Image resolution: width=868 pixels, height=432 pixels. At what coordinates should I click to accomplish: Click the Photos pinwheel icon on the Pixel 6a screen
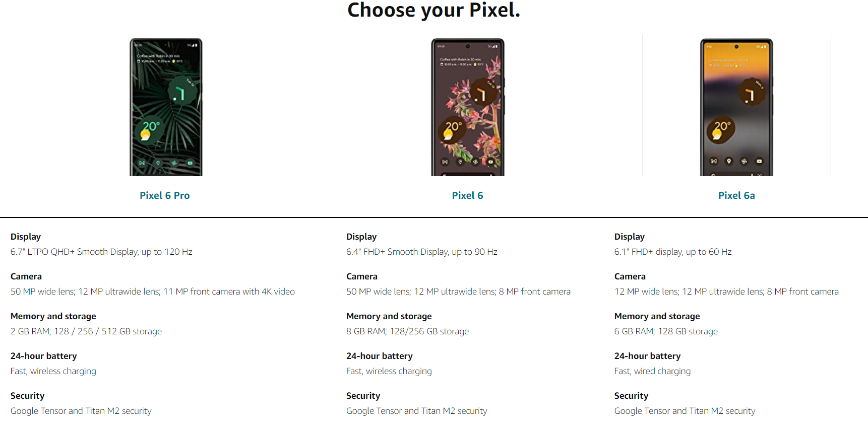pos(744,161)
